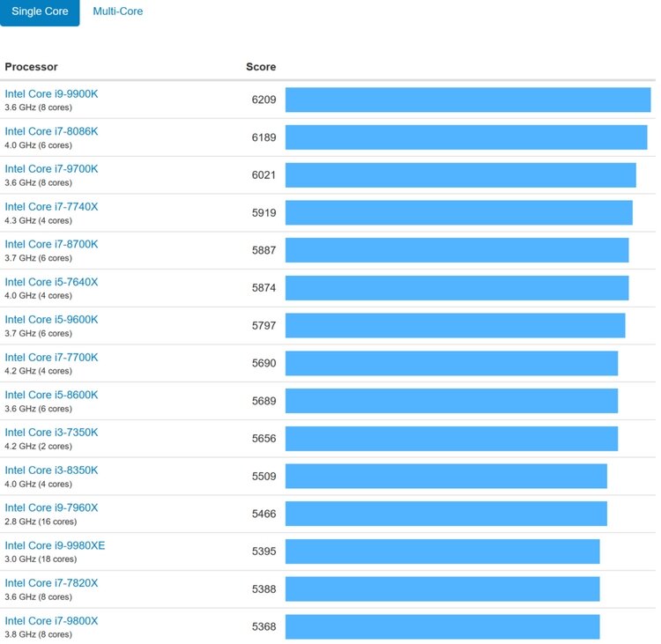Click "4.3 GHz (4 cores)" text
The image size is (661, 644).
pos(39,221)
